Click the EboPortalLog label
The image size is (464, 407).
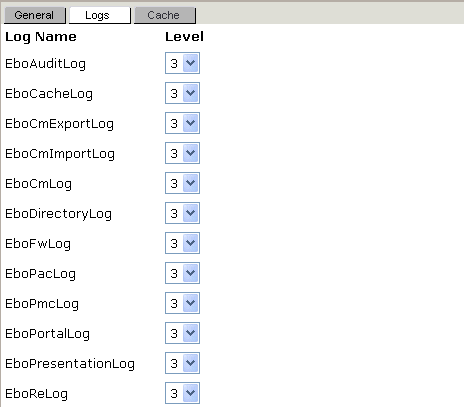point(47,334)
